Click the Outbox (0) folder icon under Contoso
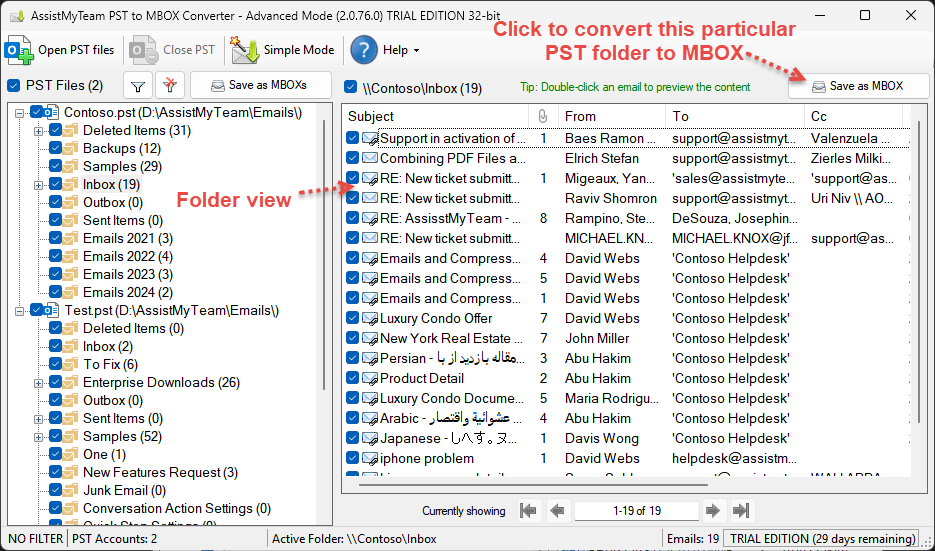The width and height of the screenshot is (935, 551). [x=71, y=202]
